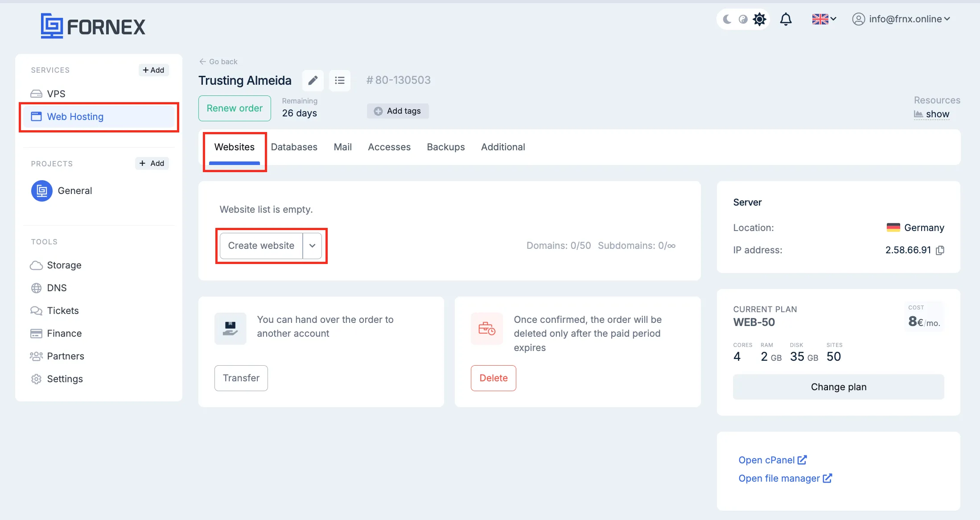Screen dimensions: 980x520
Task: Open cPanel link
Action: (x=773, y=460)
